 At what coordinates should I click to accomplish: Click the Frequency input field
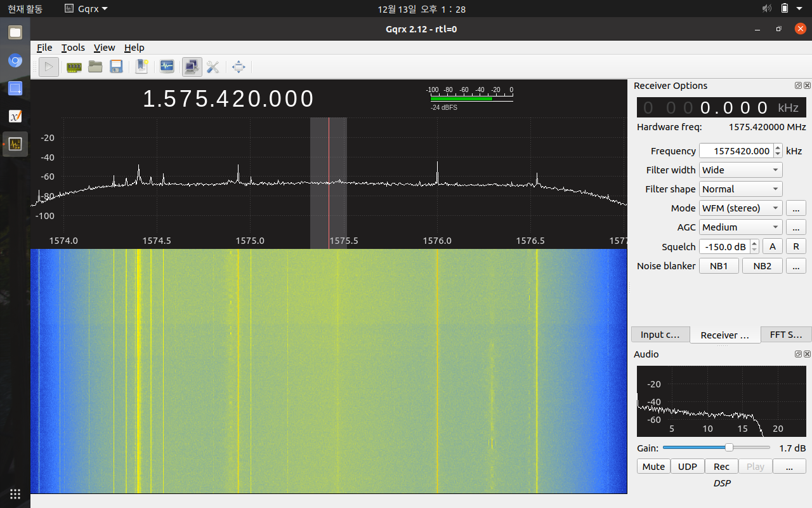click(736, 151)
